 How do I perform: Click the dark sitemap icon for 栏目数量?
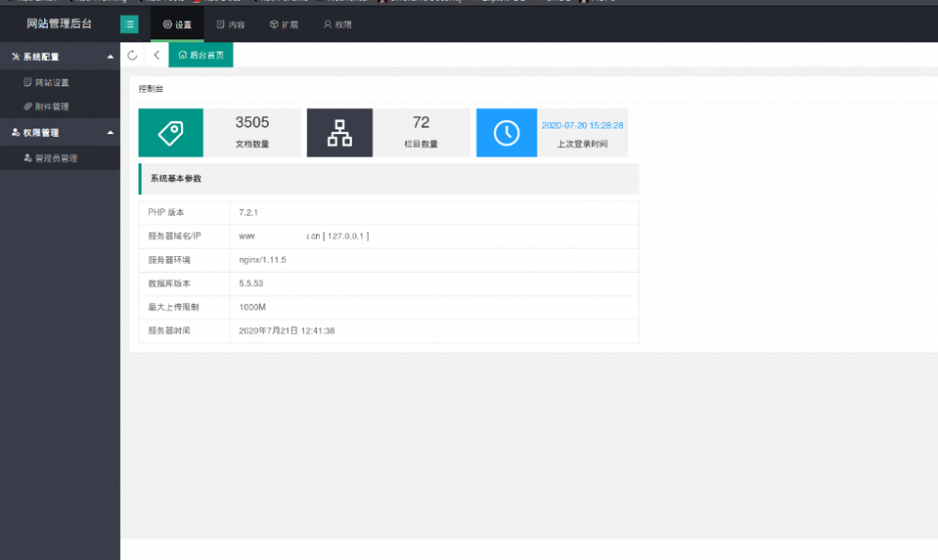tap(340, 133)
